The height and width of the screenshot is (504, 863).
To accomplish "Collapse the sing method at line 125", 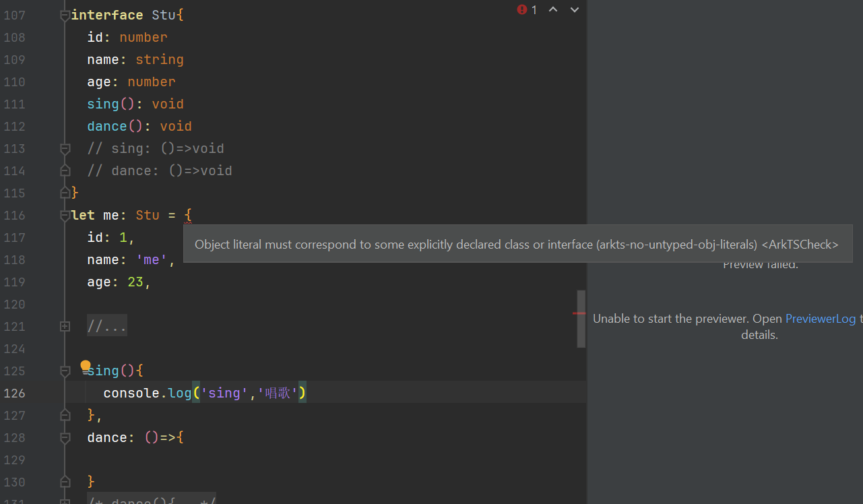I will click(x=65, y=371).
